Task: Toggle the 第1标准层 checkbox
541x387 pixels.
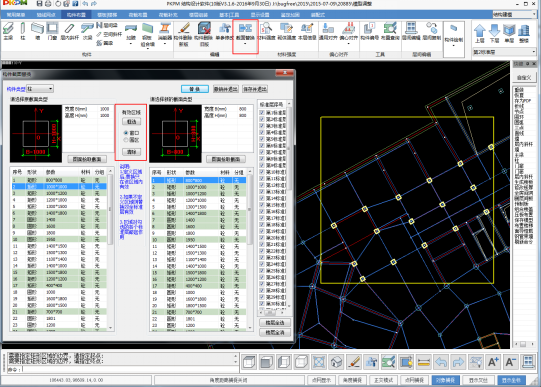Action: (x=262, y=112)
